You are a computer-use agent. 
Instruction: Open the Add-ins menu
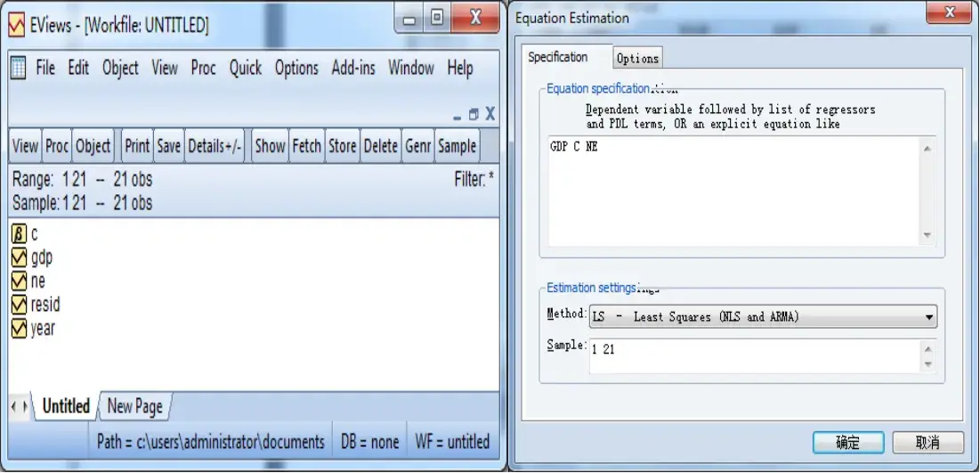click(353, 68)
